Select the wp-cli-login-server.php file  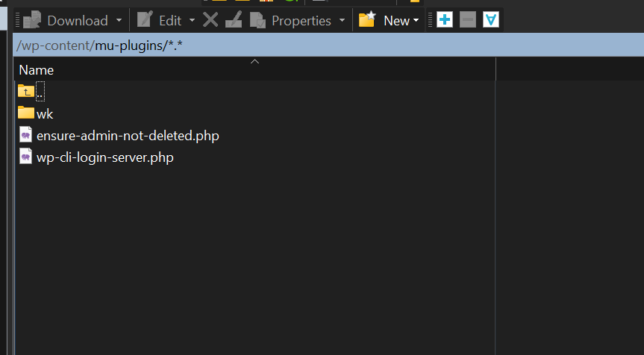coord(104,158)
